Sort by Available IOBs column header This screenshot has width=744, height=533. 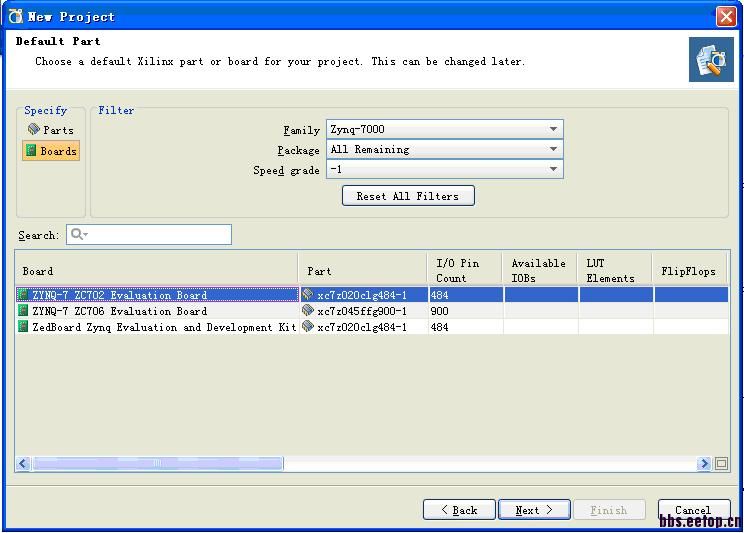[540, 271]
